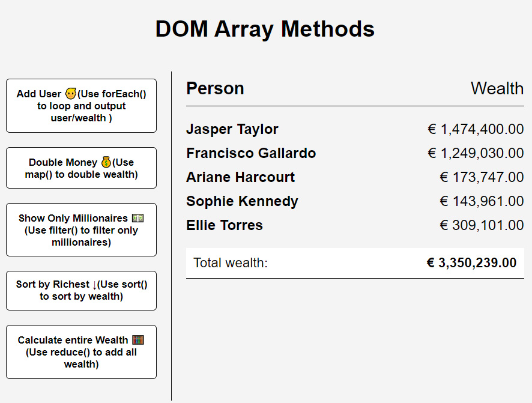Click the face emoji on Add User
532x403 pixels.
pyautogui.click(x=71, y=93)
